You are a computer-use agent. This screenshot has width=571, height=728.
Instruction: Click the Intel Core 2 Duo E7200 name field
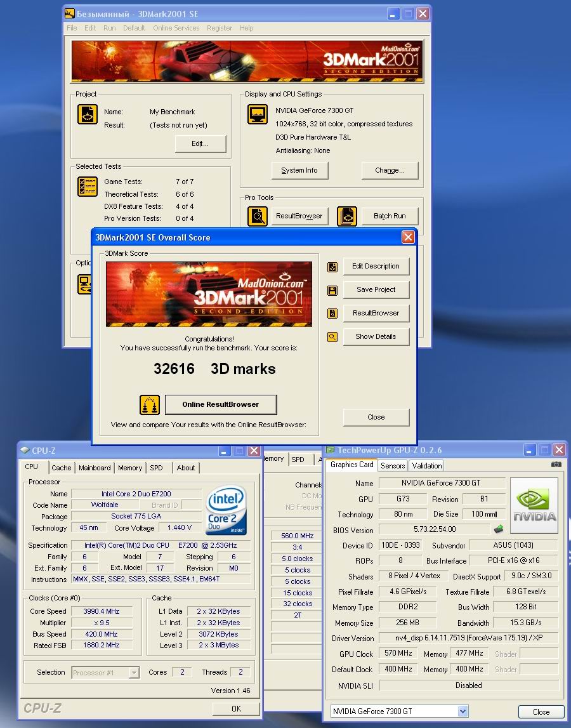click(136, 494)
